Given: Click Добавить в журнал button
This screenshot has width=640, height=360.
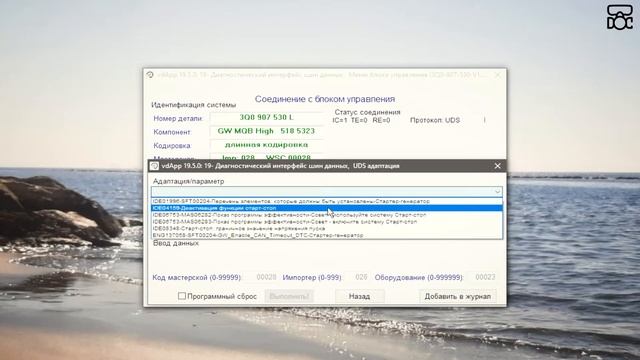Looking at the screenshot, I should coord(458,296).
